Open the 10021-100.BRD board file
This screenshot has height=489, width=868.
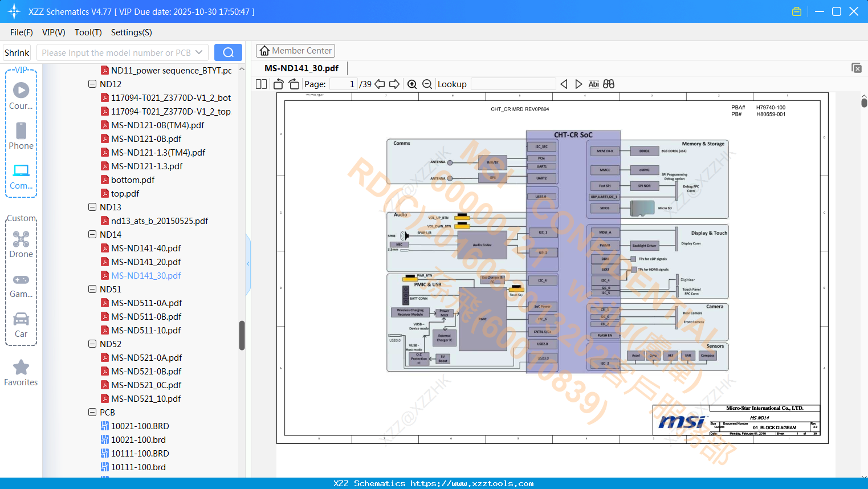point(140,426)
